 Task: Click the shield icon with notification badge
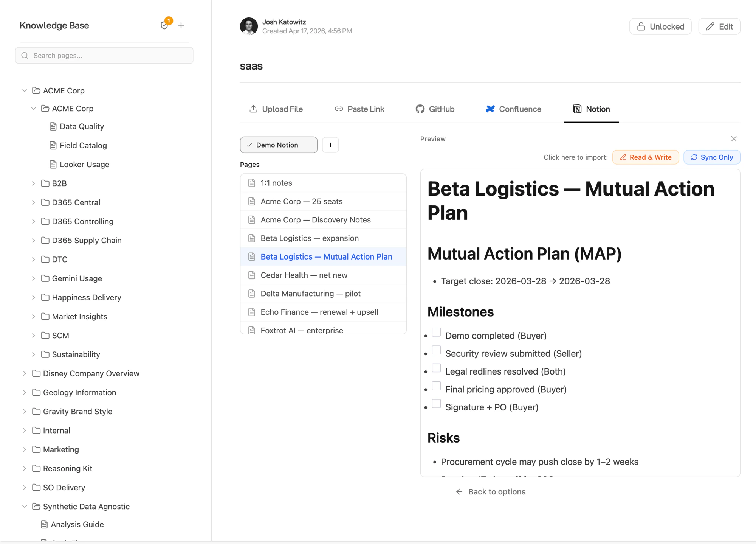[165, 25]
